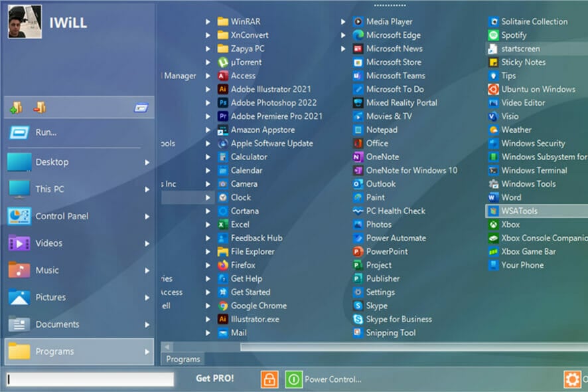Screen dimensions: 588x392
Task: Open the startscreen entry
Action: pyautogui.click(x=537, y=49)
